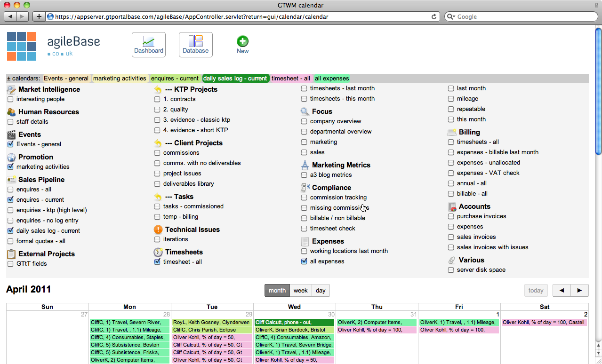Image resolution: width=602 pixels, height=364 pixels.
Task: Go to the next month arrow
Action: [579, 291]
